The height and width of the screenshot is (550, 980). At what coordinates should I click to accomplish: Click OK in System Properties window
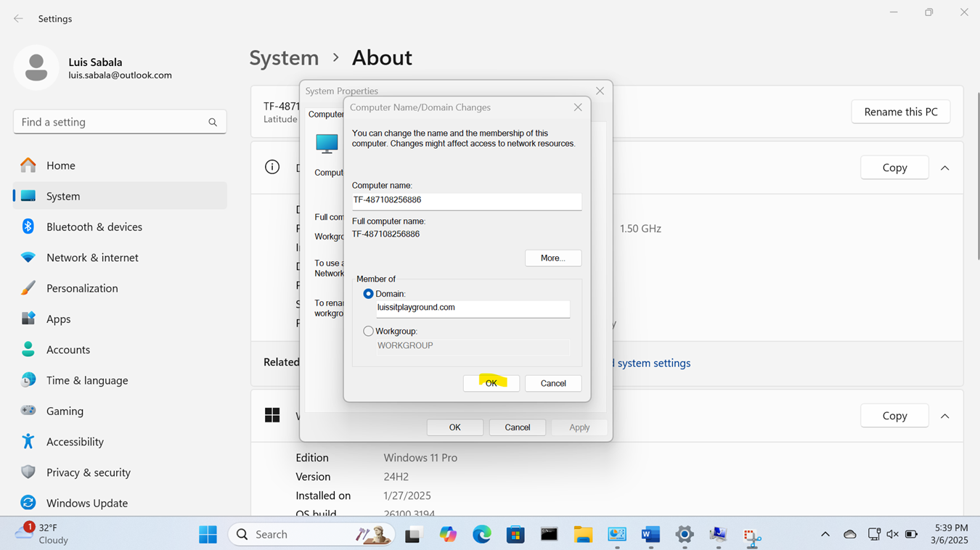pyautogui.click(x=455, y=427)
